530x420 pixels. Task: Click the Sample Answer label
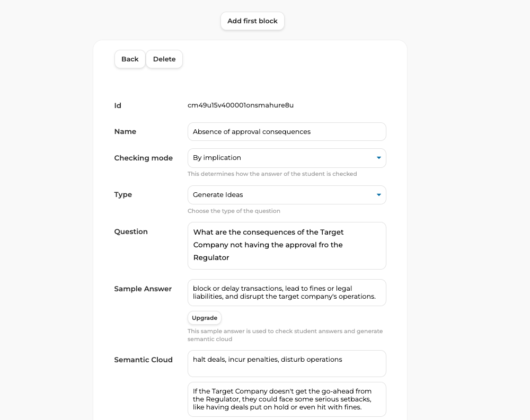pos(143,289)
